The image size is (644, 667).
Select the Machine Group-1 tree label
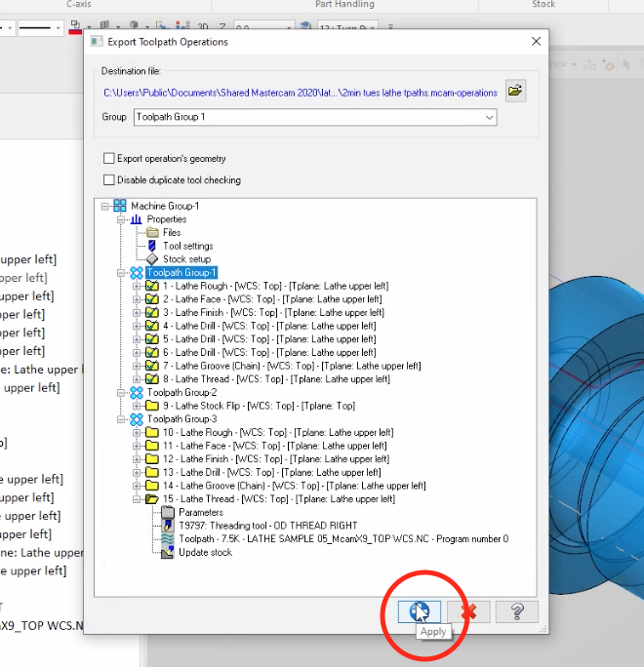coord(165,207)
